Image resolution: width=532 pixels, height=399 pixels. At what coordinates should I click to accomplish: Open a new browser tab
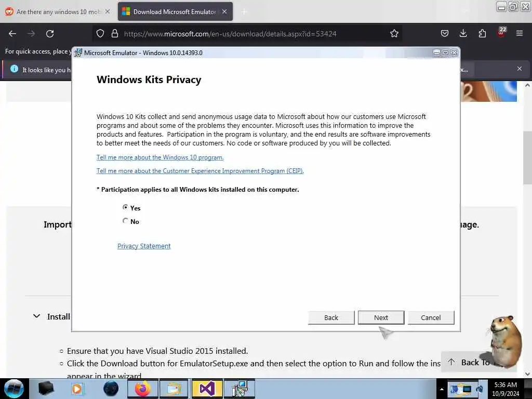[244, 12]
